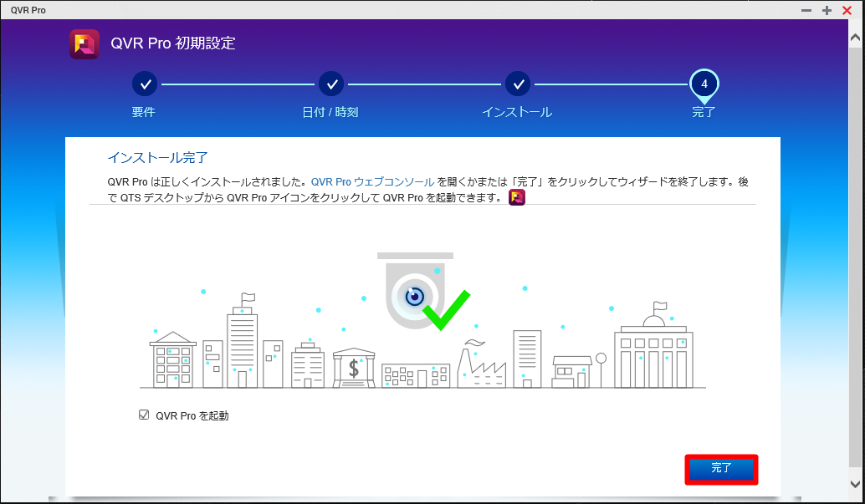Select step 4 完了 marker
The width and height of the screenshot is (865, 504).
(x=704, y=85)
